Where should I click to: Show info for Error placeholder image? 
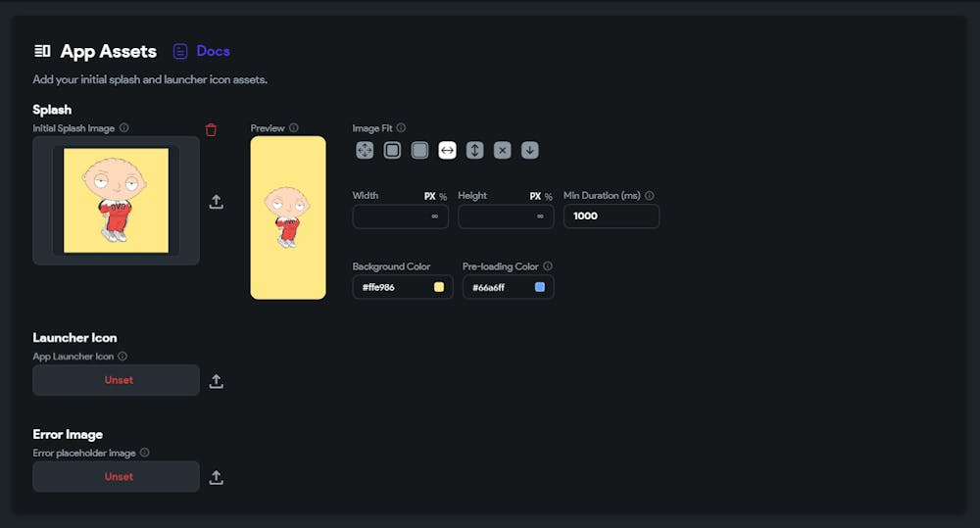click(144, 453)
